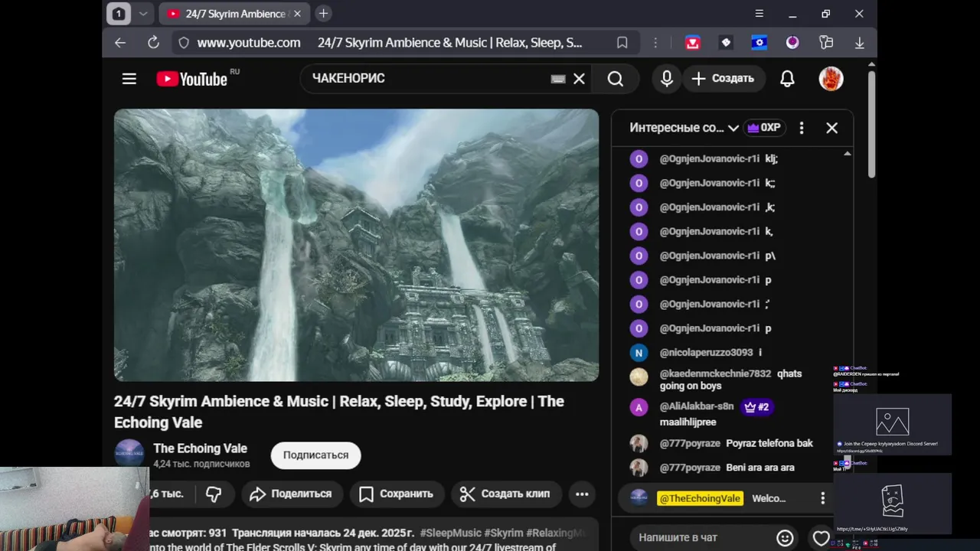Click the address bar URL www.youtube.com
980x551 pixels.
pyautogui.click(x=249, y=43)
